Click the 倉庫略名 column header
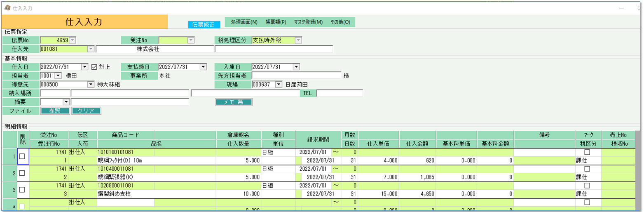 239,135
